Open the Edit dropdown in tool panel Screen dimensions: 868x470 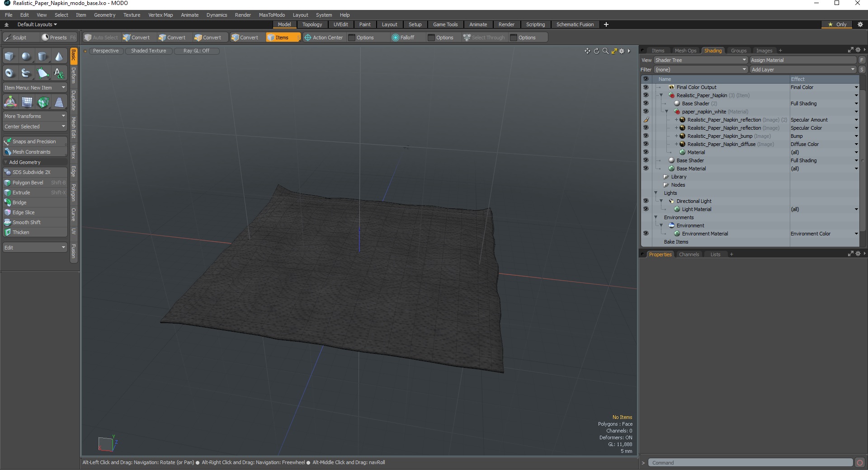tap(35, 248)
